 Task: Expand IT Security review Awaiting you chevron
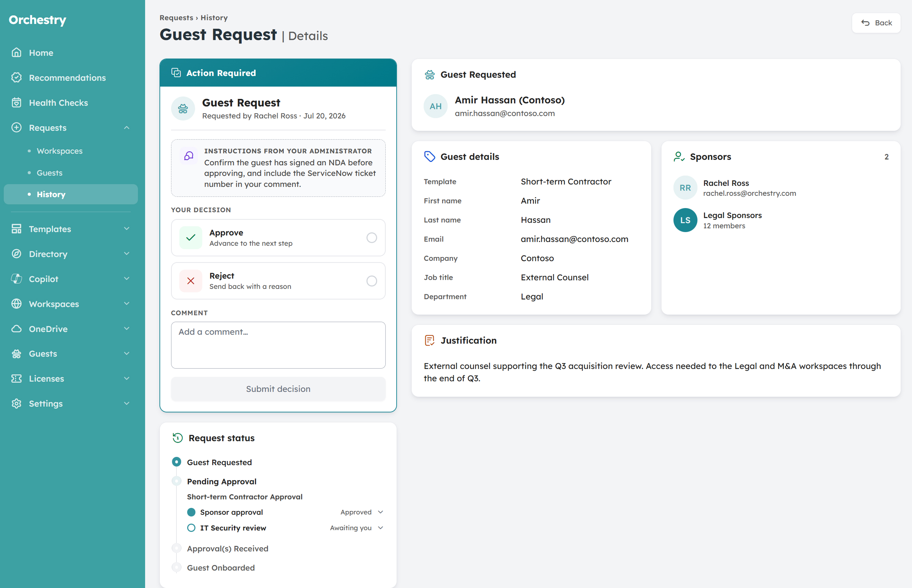[381, 528]
